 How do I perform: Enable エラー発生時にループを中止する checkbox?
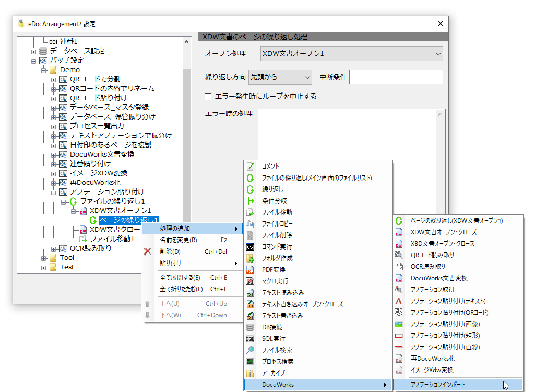click(208, 97)
